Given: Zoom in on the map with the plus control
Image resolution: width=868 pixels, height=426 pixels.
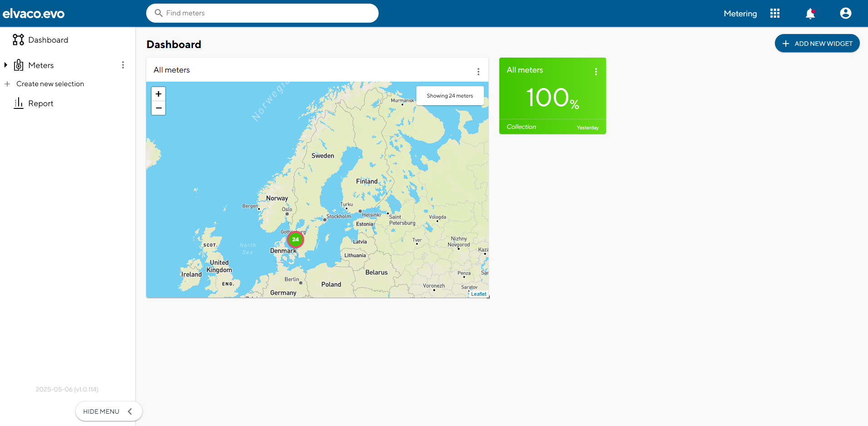Looking at the screenshot, I should (x=158, y=93).
